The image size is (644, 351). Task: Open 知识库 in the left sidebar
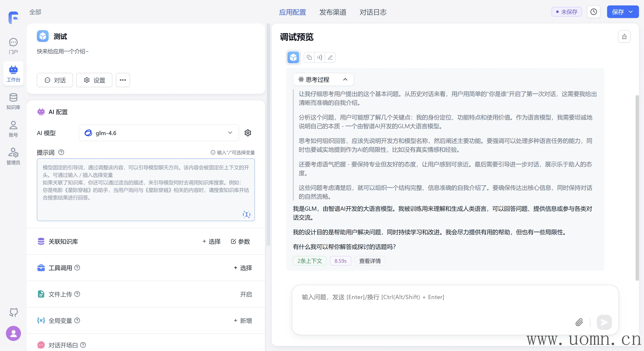[x=13, y=101]
